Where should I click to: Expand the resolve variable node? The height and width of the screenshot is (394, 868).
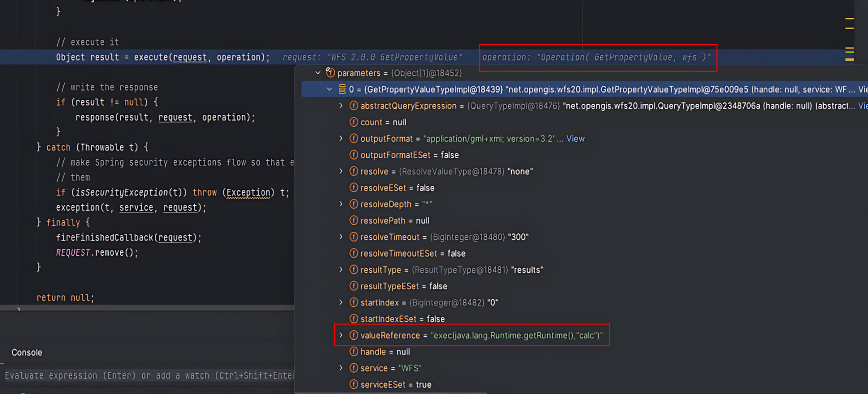pos(340,171)
